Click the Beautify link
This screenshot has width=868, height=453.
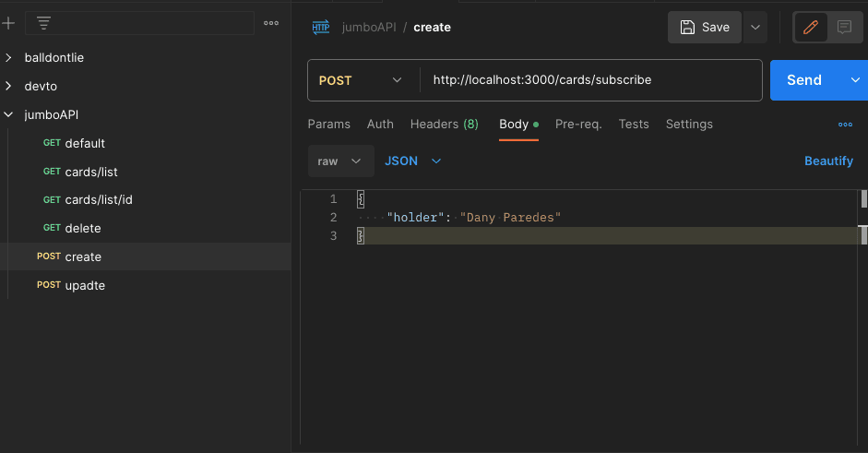pyautogui.click(x=828, y=161)
